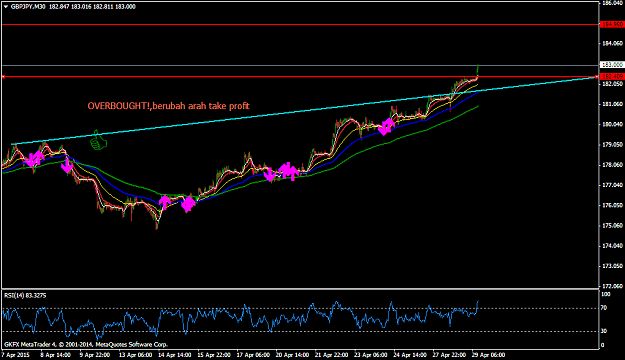The image size is (625, 360).
Task: Click the GBPJPY,M30 symbol title
Action: [x=28, y=7]
